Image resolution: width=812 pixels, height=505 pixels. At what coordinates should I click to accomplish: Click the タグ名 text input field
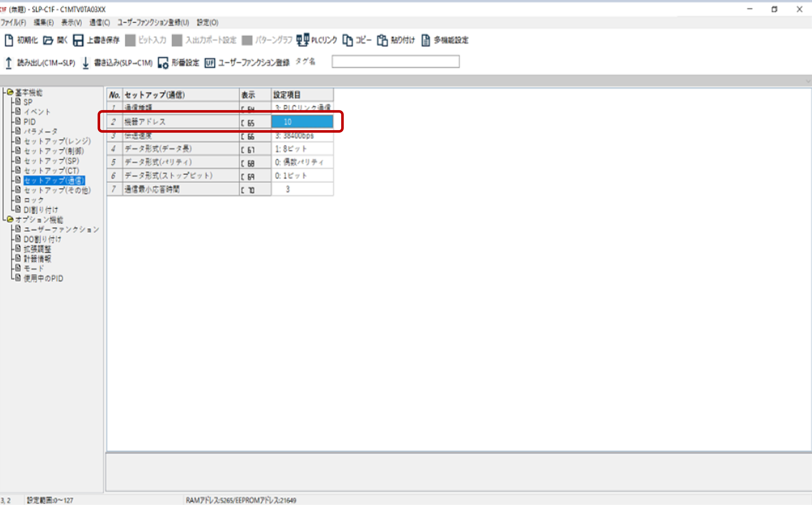[x=396, y=62]
